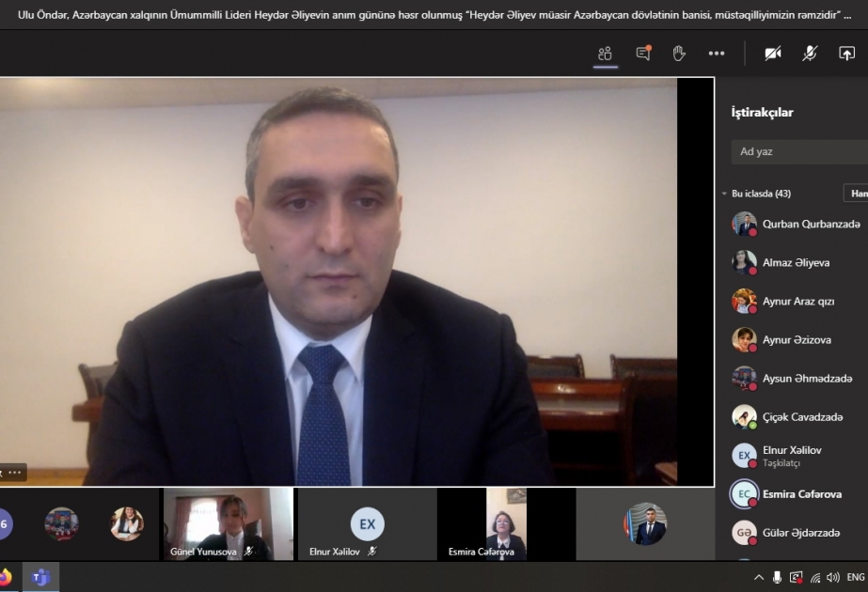Open the network Wi-Fi status icon
Viewport: 868px width, 592px height.
pos(815,578)
